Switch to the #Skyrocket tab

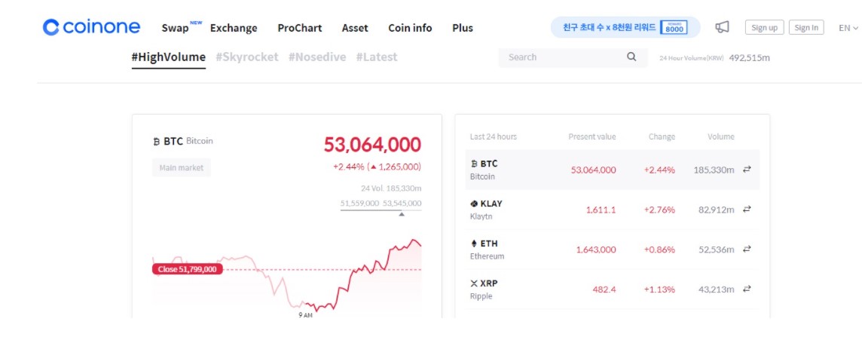247,57
